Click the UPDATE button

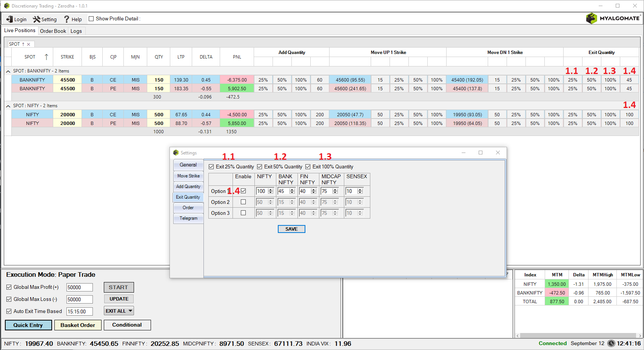pyautogui.click(x=119, y=299)
